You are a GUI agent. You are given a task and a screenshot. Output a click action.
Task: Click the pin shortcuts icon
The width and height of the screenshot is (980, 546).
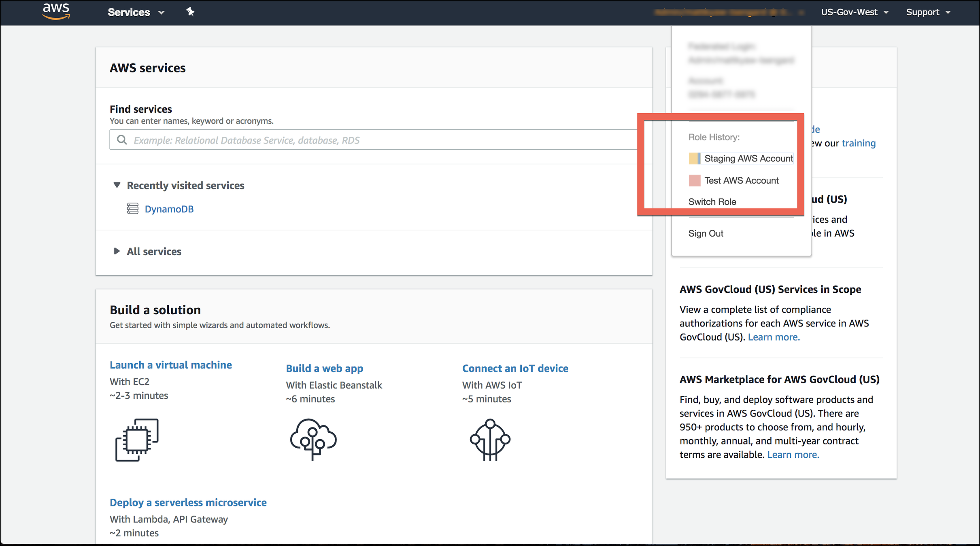pos(190,12)
